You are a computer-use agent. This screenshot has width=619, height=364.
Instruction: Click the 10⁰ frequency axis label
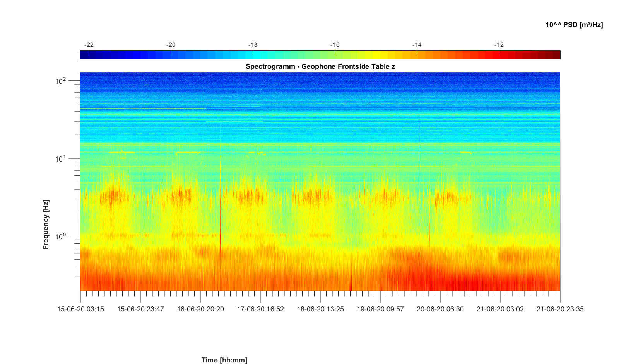(61, 236)
